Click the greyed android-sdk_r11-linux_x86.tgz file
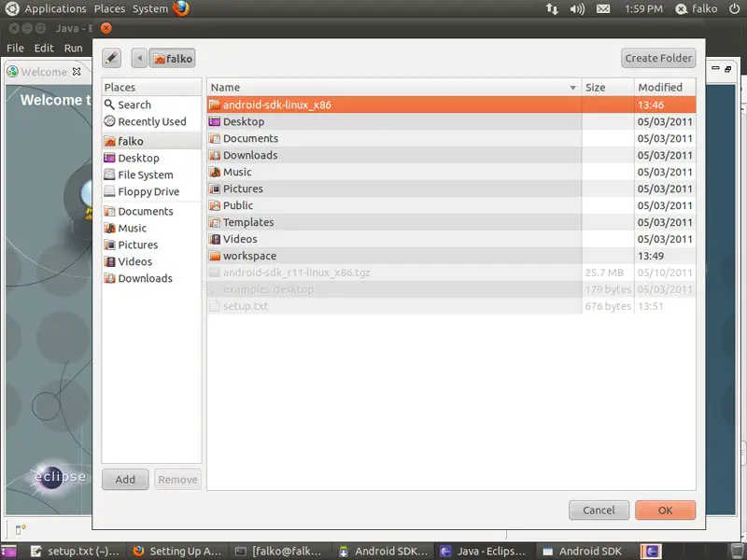 point(451,273)
